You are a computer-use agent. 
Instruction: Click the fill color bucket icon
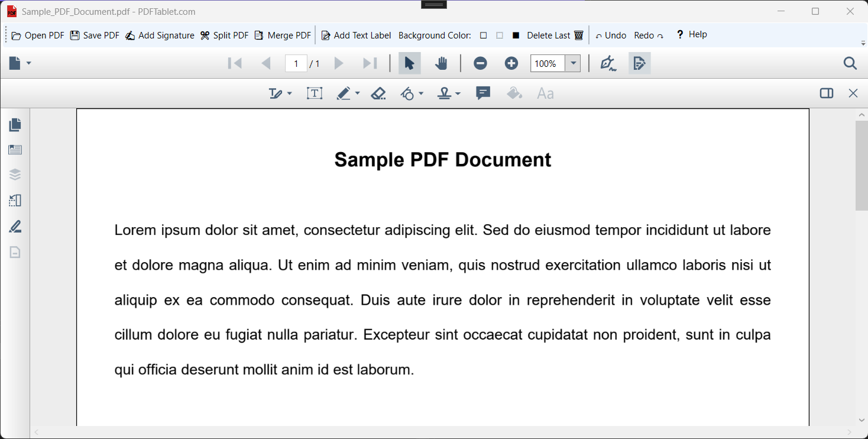click(514, 93)
